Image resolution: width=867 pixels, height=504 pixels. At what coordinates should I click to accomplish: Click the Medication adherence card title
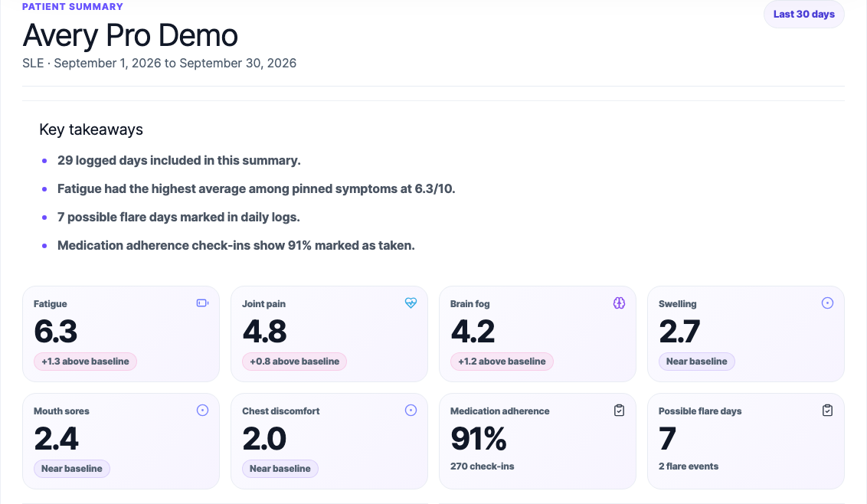500,411
